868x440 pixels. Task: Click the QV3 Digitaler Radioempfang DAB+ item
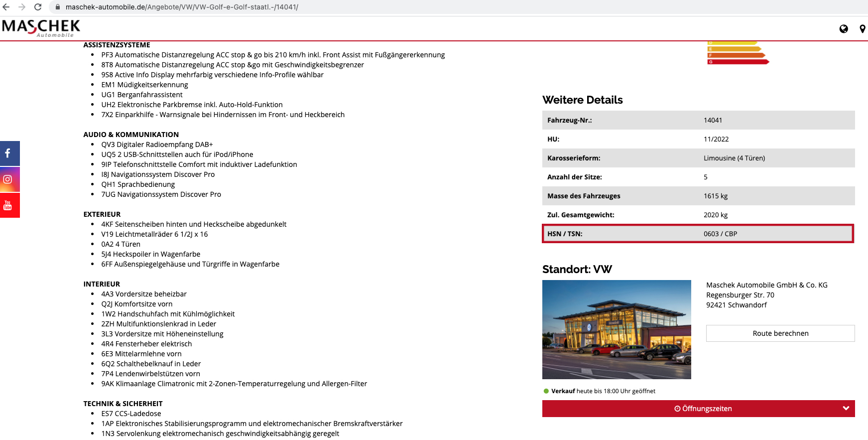pos(157,145)
